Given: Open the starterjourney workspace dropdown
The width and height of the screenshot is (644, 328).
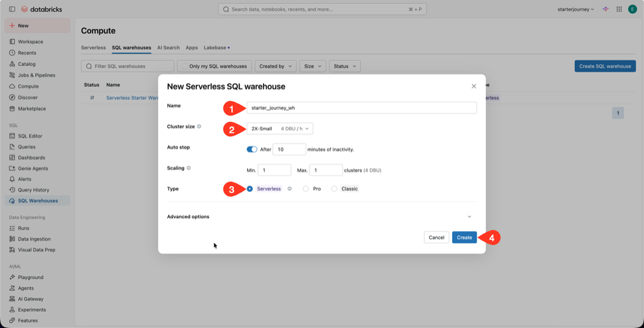Looking at the screenshot, I should 576,9.
